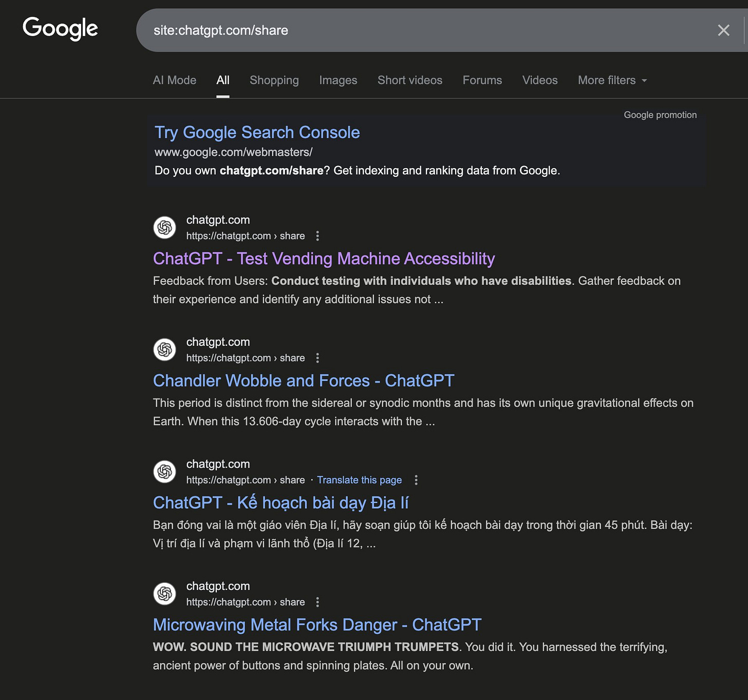Image resolution: width=748 pixels, height=700 pixels.
Task: Click chatgpt.com site name above Vending Machine result
Action: pos(218,220)
